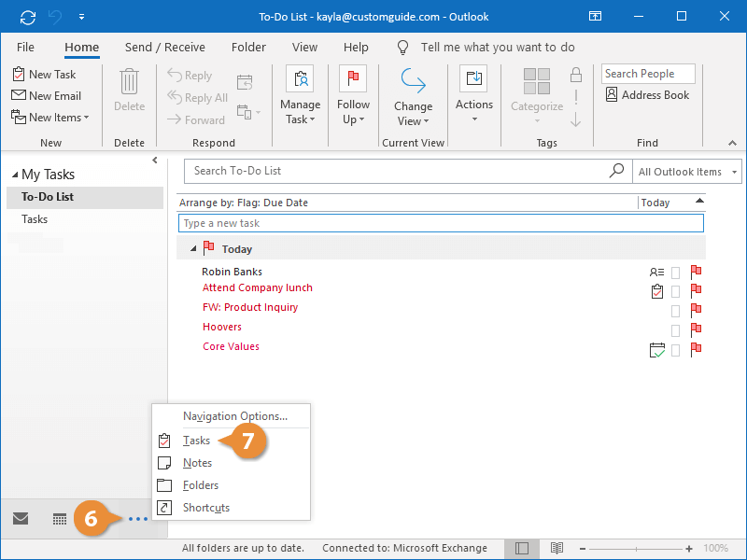Click the red flag for Hoovers
Screen dimensions: 747x560
pos(696,330)
